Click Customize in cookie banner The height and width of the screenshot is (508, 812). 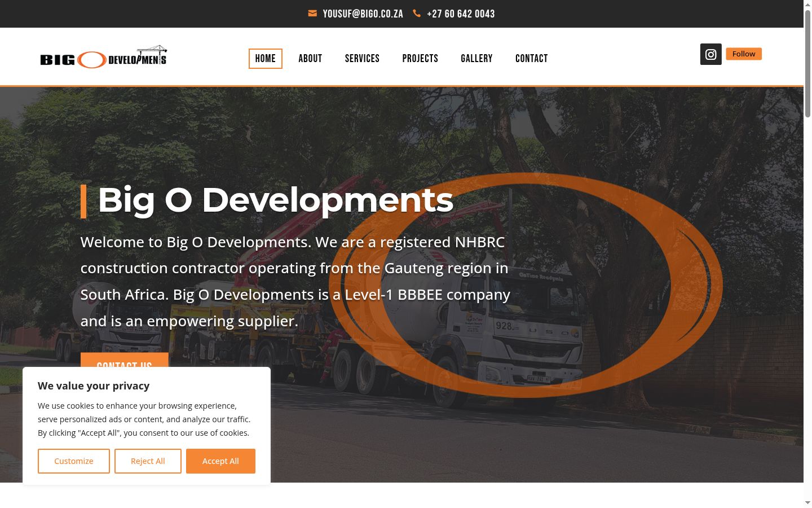point(74,461)
